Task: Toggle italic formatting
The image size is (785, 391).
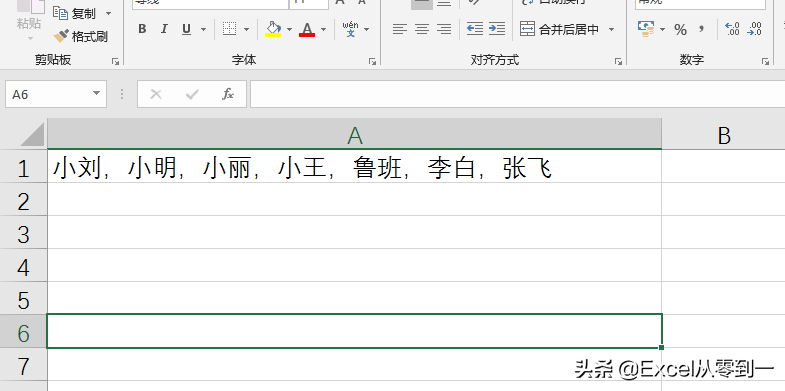Action: coord(164,29)
